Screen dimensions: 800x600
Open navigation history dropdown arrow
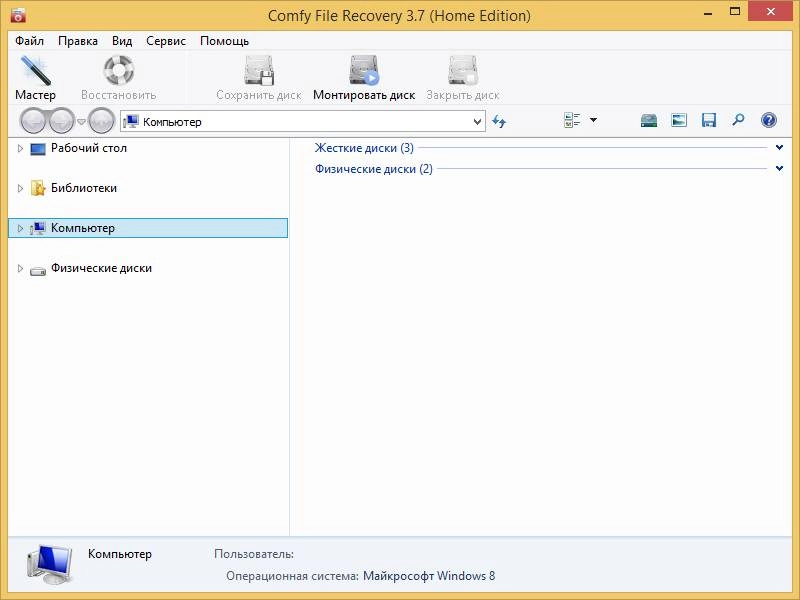(x=81, y=121)
